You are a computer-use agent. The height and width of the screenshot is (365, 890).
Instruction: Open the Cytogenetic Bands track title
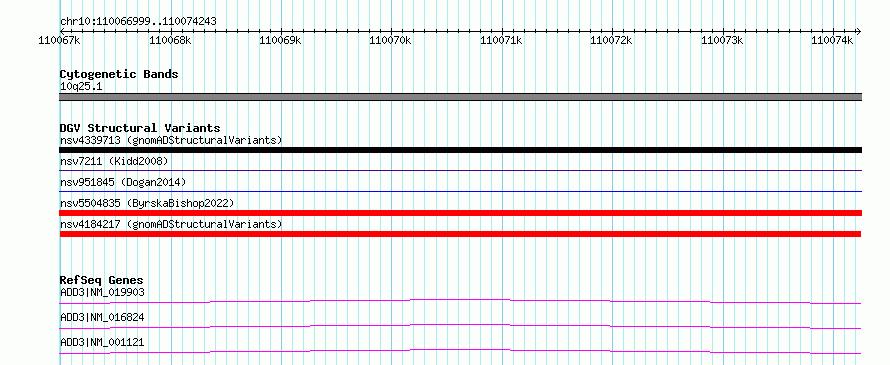click(119, 74)
